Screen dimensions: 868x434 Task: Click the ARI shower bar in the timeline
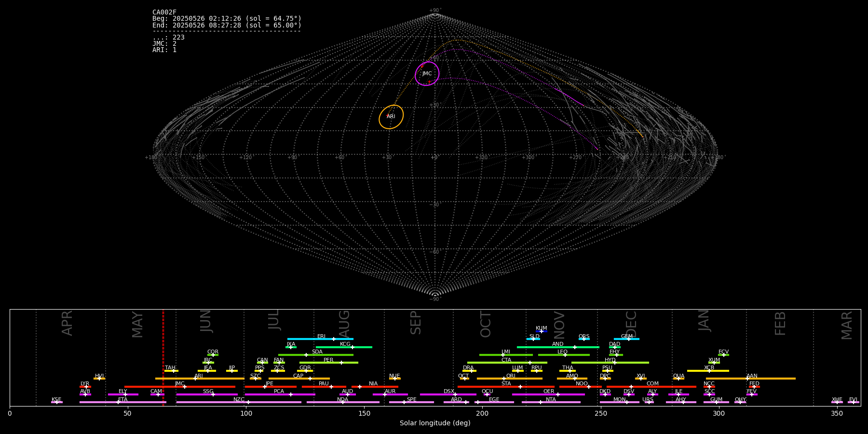click(200, 379)
